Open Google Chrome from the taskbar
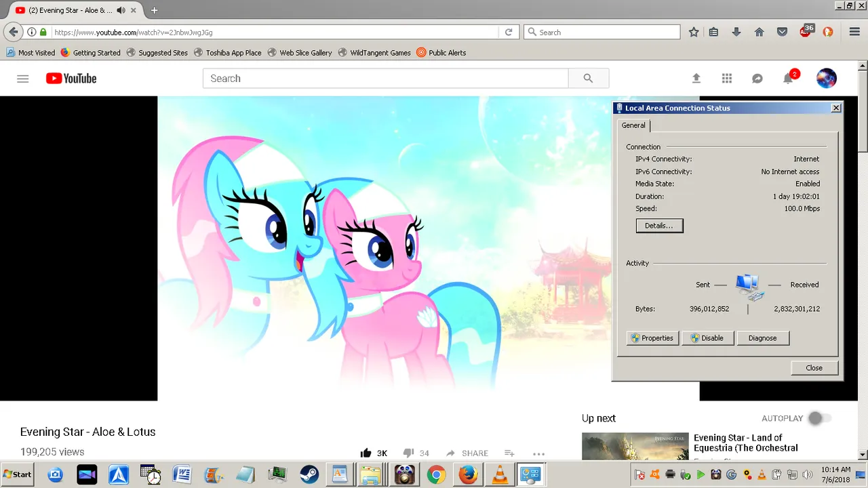 coord(436,474)
